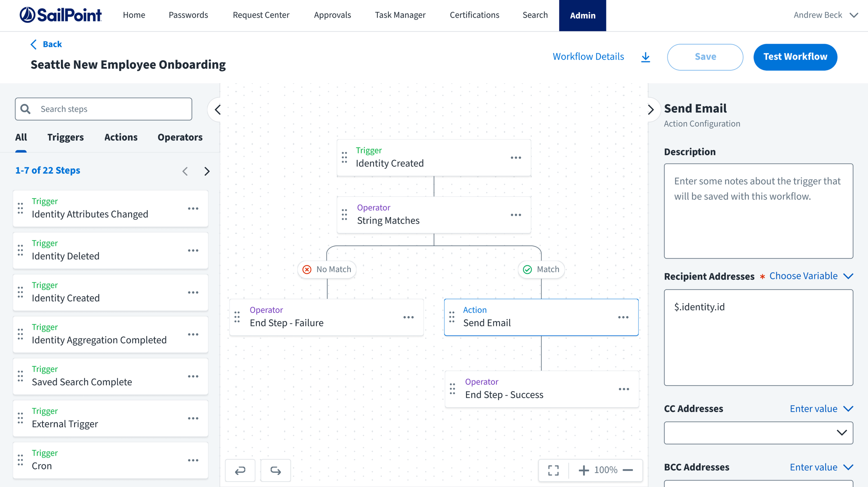
Task: Open the Workflow Details link
Action: tap(588, 57)
